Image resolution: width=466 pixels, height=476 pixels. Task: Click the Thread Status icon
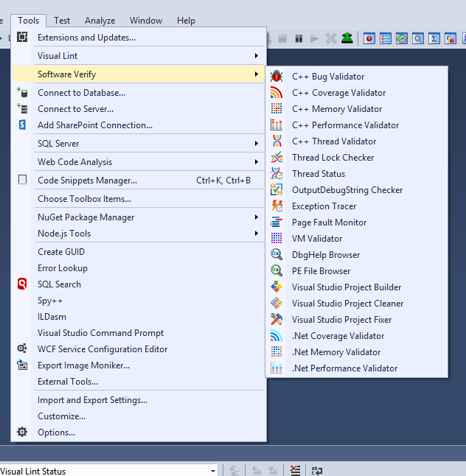click(x=277, y=174)
